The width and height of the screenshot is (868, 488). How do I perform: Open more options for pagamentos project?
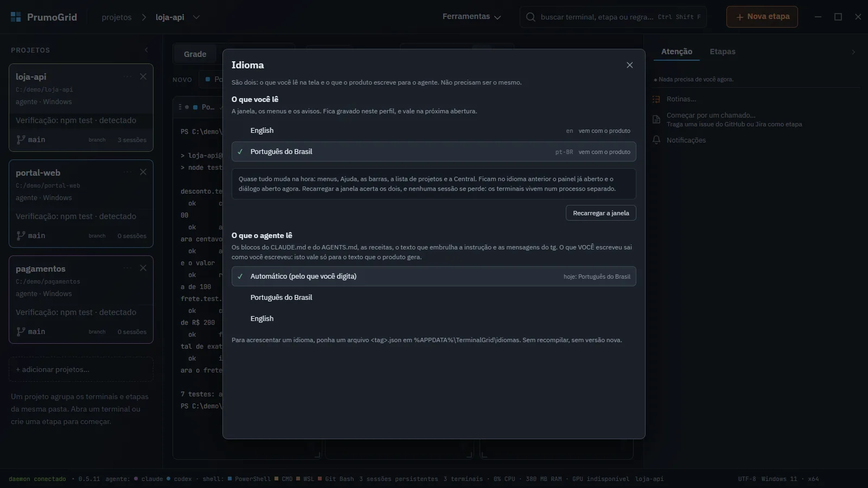coord(127,268)
